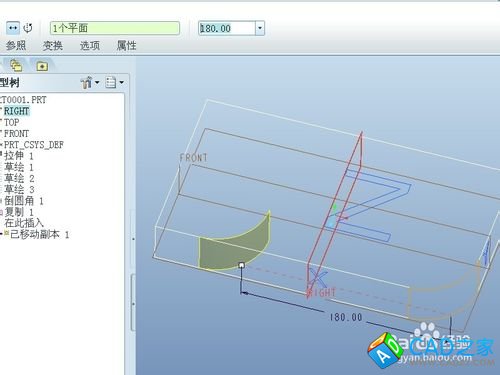Expand the tree show dropdown arrow

[121, 82]
